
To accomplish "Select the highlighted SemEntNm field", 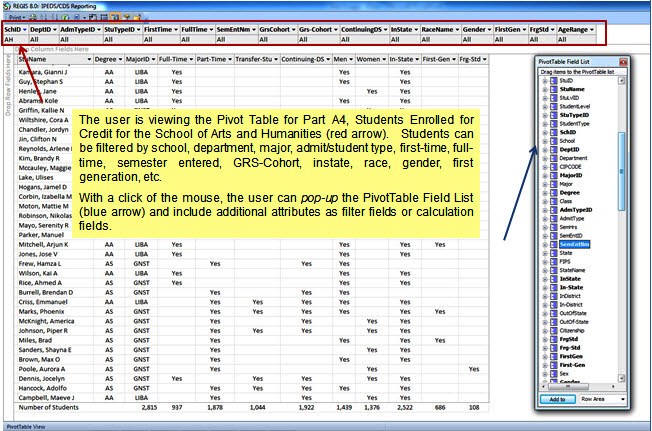I will tap(574, 244).
